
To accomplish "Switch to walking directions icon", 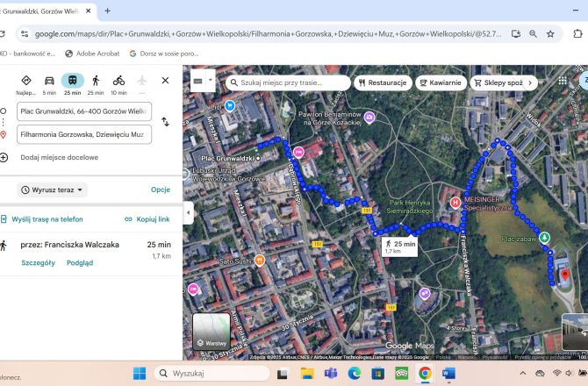I will pyautogui.click(x=96, y=81).
